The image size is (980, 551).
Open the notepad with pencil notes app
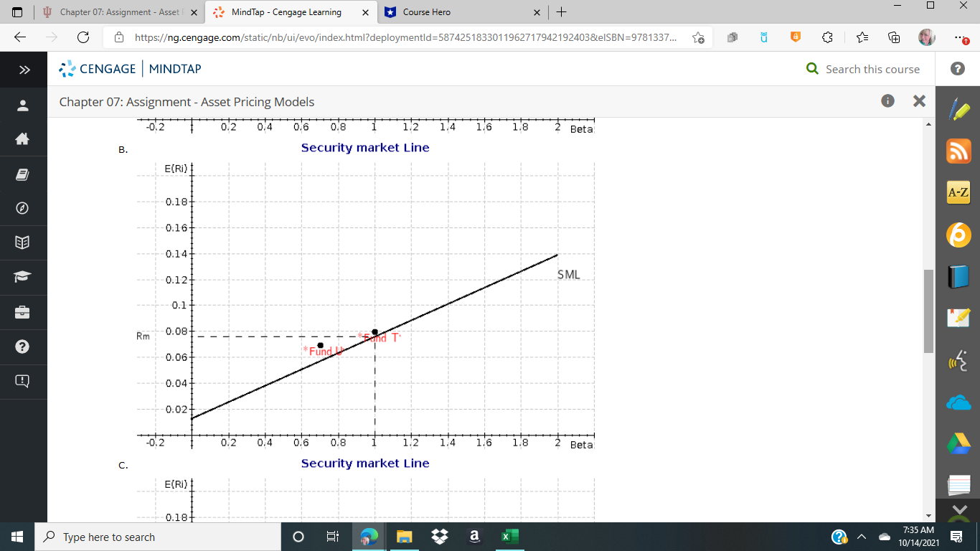point(958,318)
